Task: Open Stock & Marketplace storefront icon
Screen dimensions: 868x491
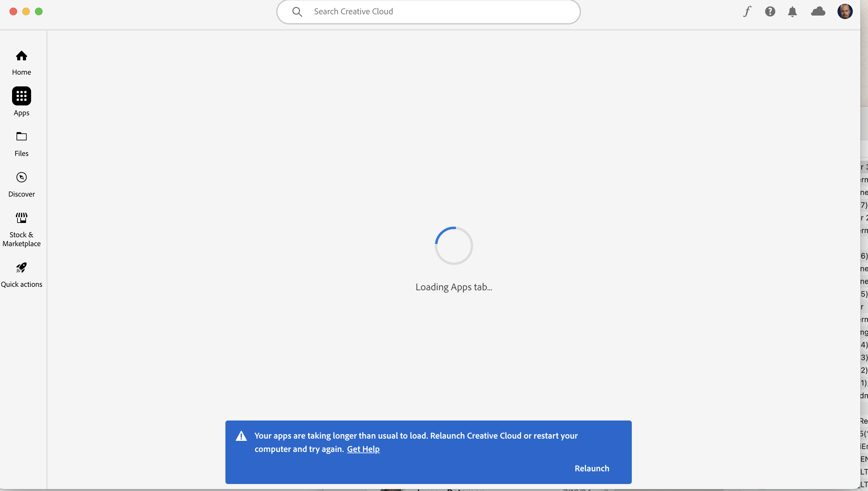Action: click(x=22, y=218)
